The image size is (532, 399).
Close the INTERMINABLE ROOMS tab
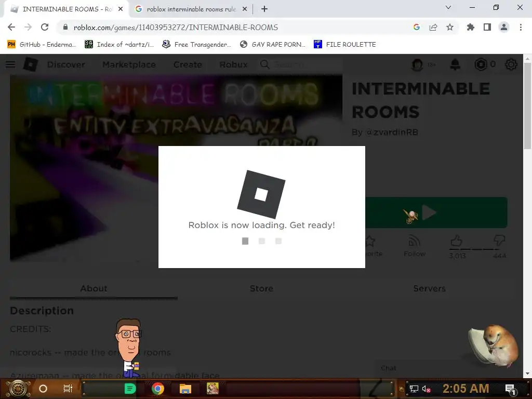(x=121, y=9)
